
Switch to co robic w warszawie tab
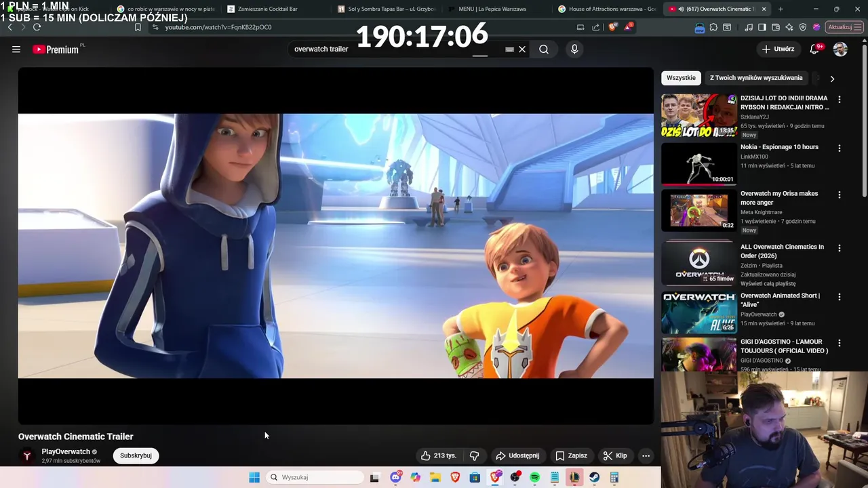click(166, 9)
